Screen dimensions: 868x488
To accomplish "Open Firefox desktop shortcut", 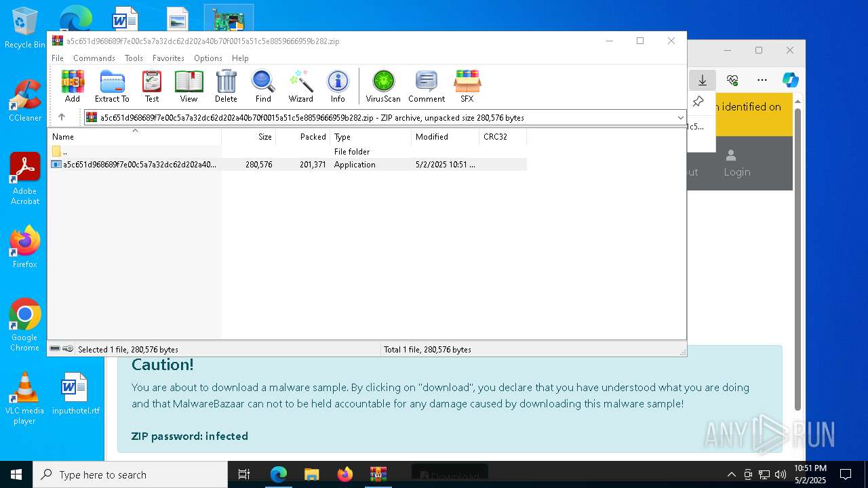I will 25,247.
